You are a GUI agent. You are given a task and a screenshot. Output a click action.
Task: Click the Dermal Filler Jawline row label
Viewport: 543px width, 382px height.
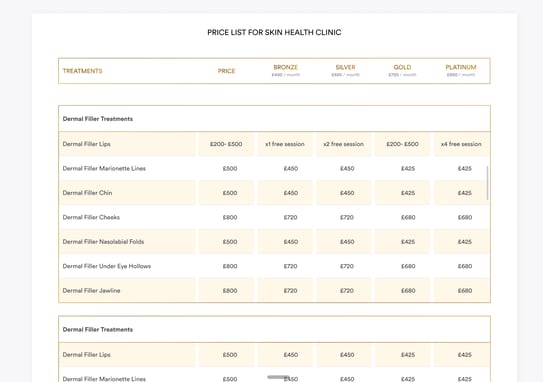(91, 291)
